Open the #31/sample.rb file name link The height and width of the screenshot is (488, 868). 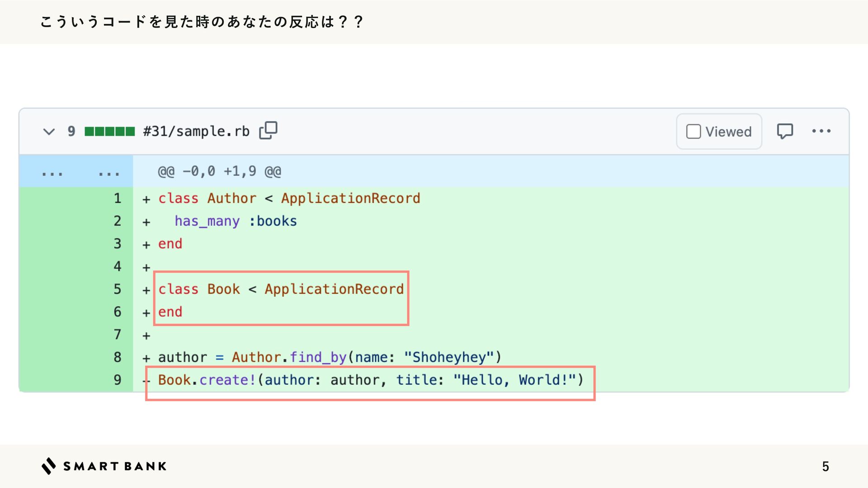click(196, 131)
